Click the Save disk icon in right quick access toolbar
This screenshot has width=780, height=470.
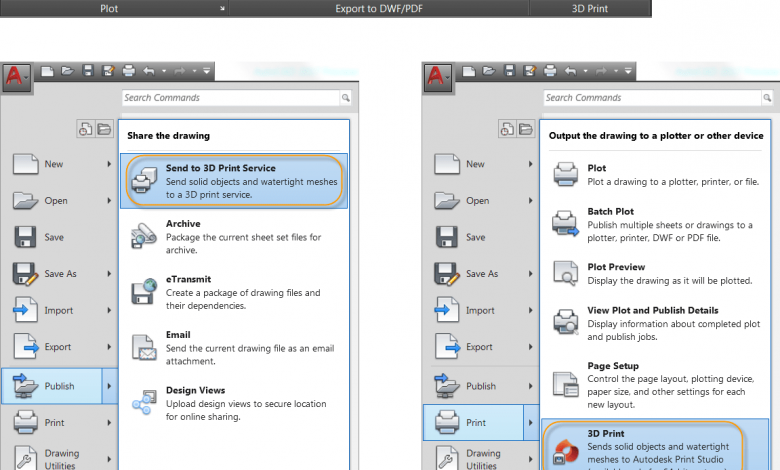509,71
